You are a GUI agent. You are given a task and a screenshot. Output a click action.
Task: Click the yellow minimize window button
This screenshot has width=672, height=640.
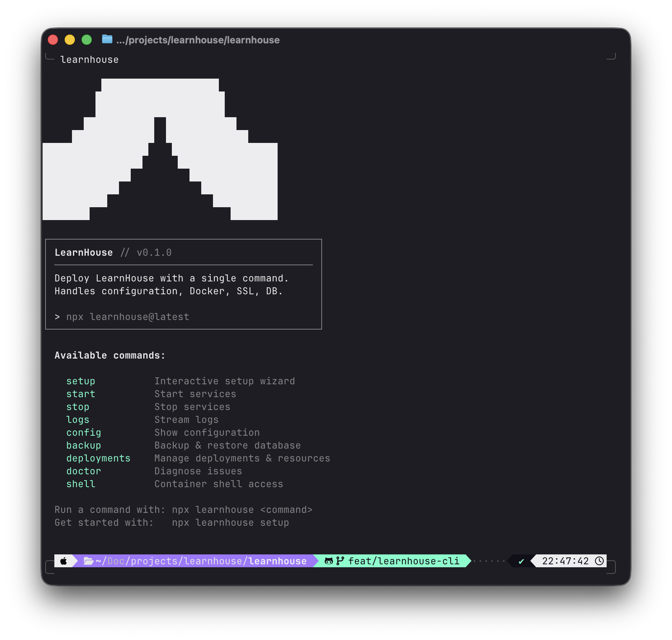click(x=70, y=40)
